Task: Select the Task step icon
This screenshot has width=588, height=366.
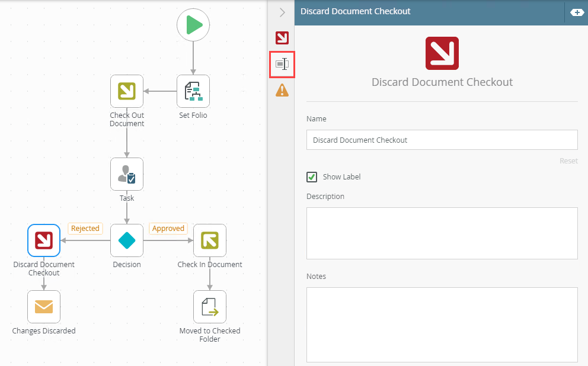Action: tap(127, 174)
